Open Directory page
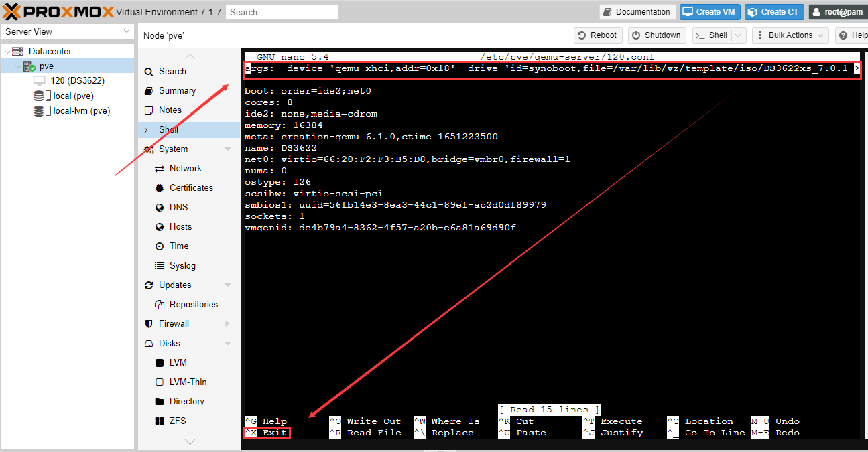This screenshot has height=452, width=868. coord(187,401)
